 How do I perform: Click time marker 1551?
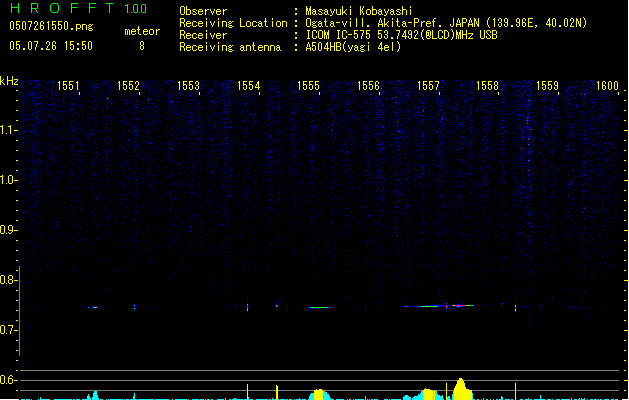point(68,86)
